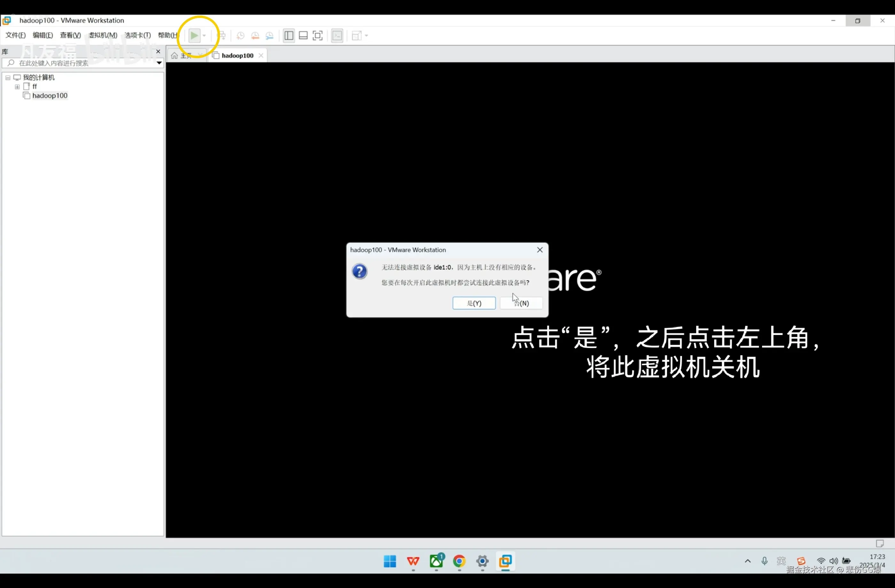
Task: Open the message log icon in status bar
Action: coord(880,543)
